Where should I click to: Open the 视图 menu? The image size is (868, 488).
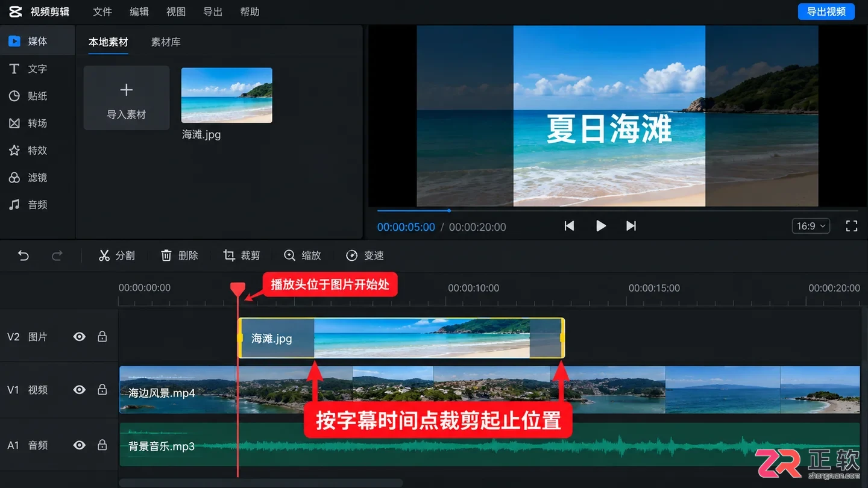(x=176, y=11)
